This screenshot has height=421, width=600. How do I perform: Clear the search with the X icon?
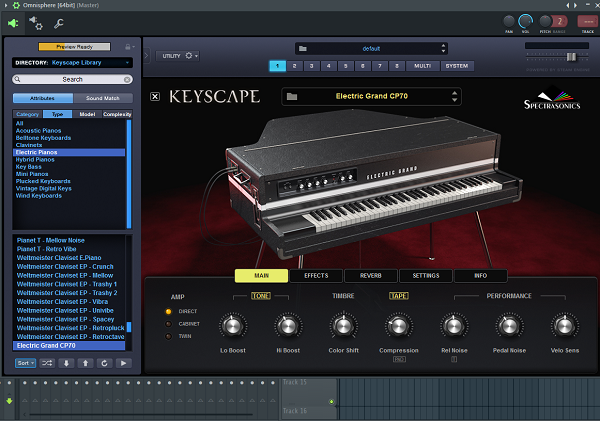[127, 79]
